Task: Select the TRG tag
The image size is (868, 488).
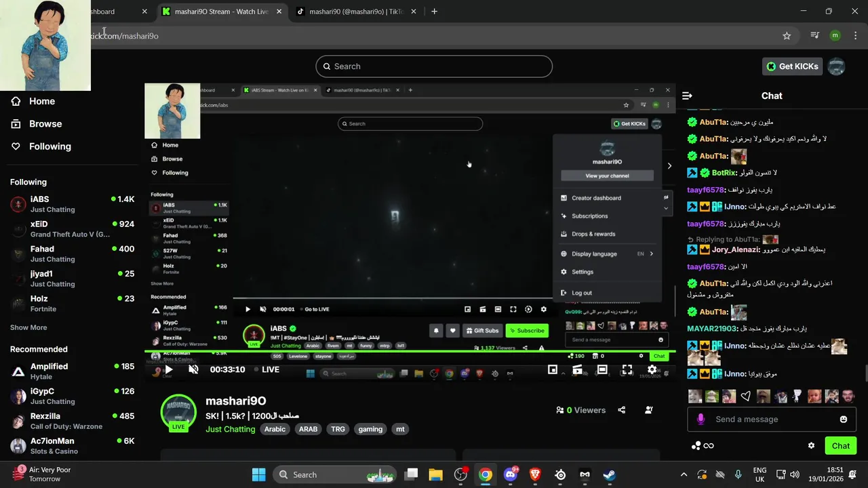Action: coord(338,429)
